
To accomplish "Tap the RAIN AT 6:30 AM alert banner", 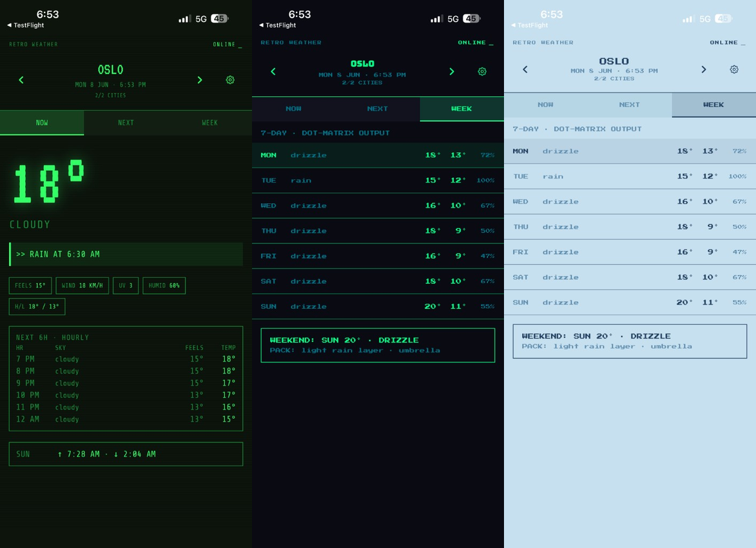I will click(x=126, y=254).
